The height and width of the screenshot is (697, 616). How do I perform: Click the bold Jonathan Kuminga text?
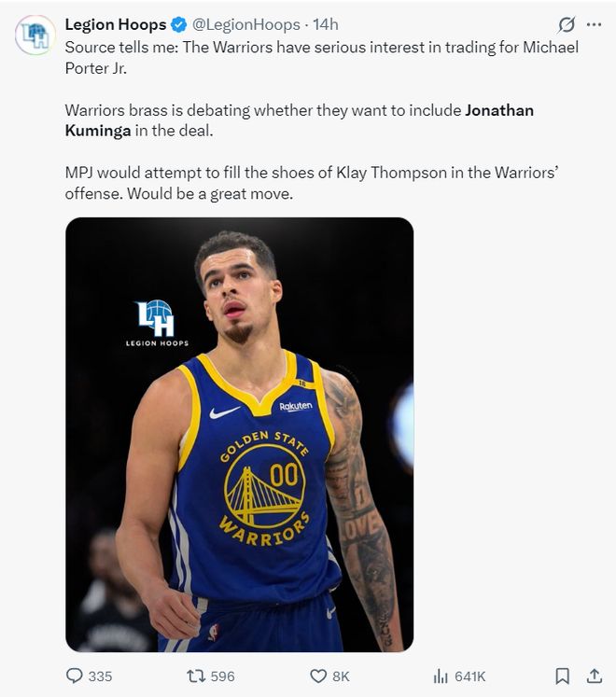[499, 110]
